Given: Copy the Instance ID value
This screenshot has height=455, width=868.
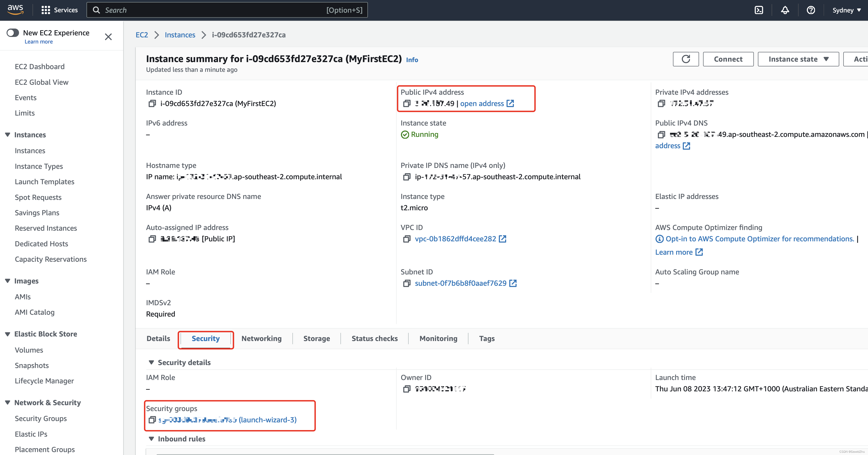Looking at the screenshot, I should 152,104.
